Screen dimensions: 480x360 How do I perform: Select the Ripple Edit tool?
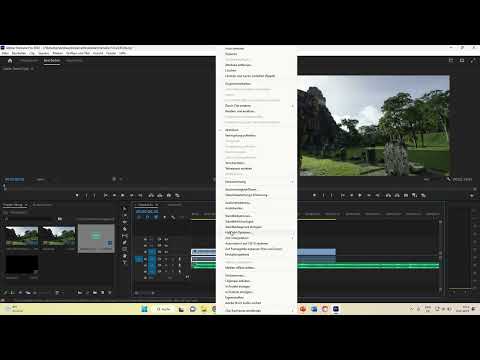125,222
